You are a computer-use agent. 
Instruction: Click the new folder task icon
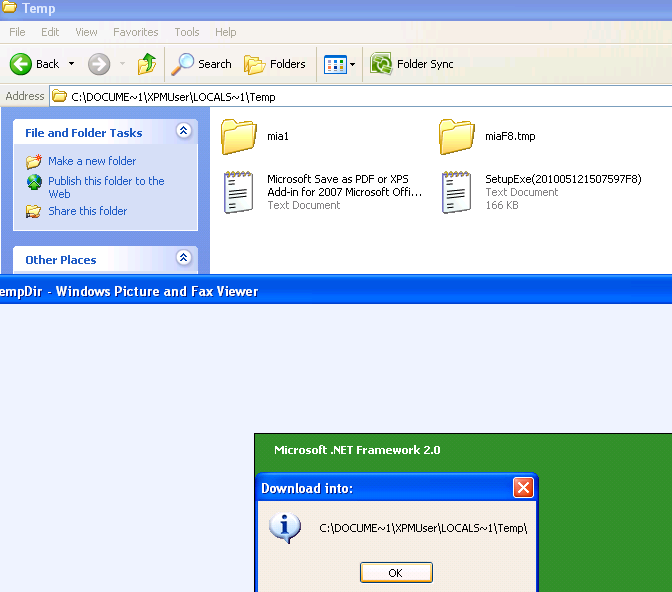(34, 161)
